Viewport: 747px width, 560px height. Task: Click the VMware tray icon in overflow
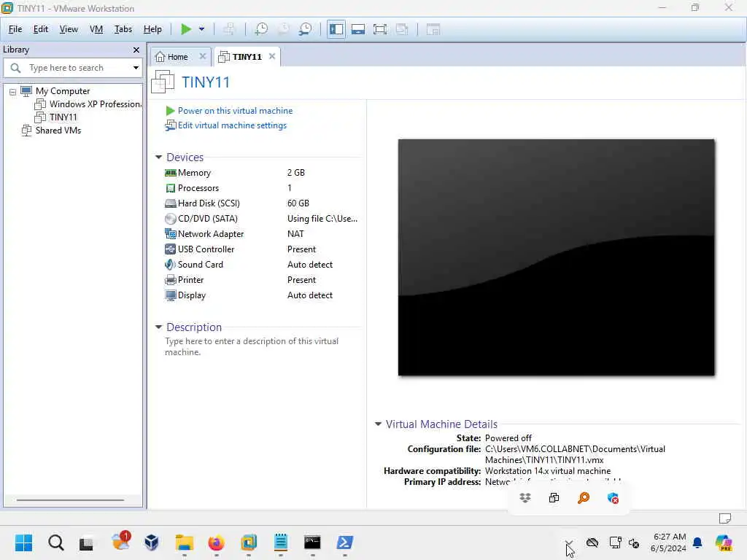[554, 498]
